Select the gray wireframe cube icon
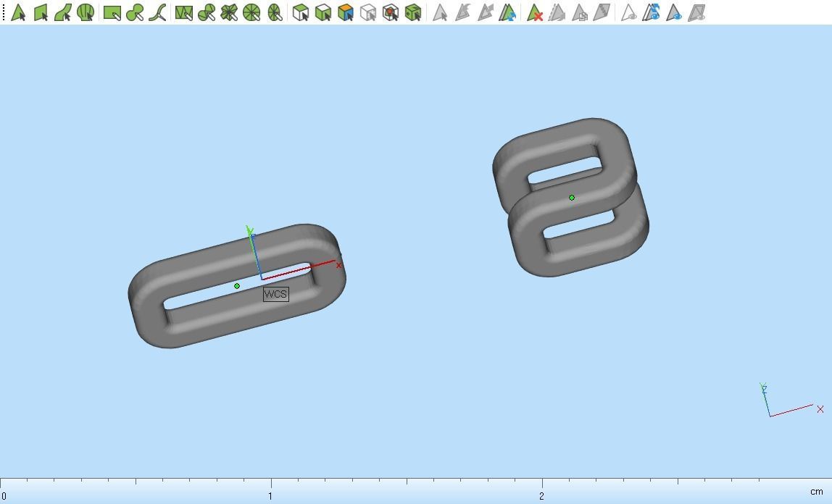The height and width of the screenshot is (504, 832). pyautogui.click(x=367, y=12)
